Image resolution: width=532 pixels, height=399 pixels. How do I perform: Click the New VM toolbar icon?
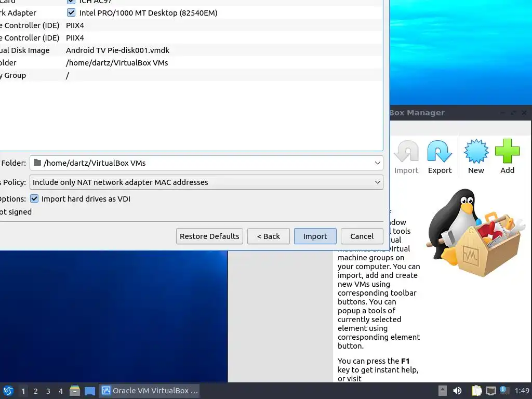tap(476, 157)
